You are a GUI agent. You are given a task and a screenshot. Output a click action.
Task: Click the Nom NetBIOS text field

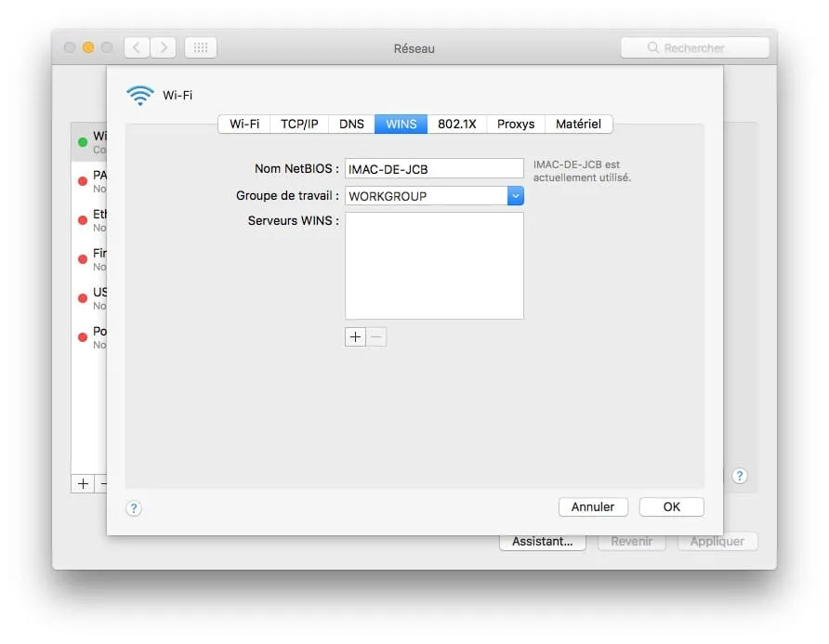(x=434, y=169)
